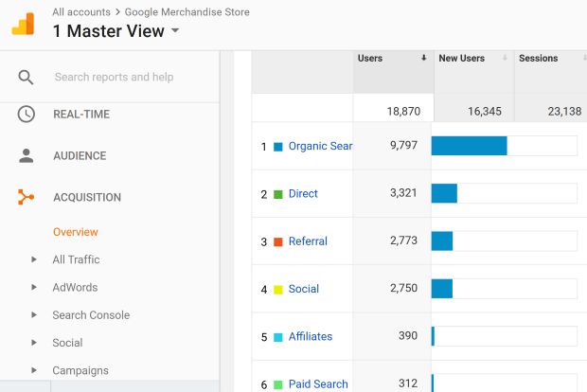Viewport: 587px width, 392px height.
Task: Click the Paid Search value 312
Action: click(408, 383)
